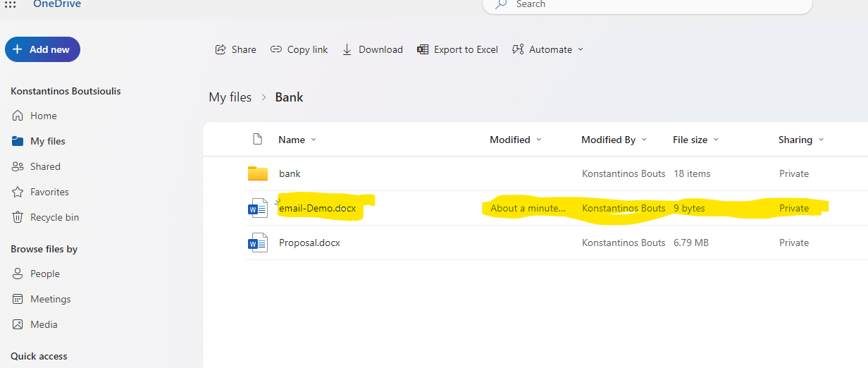
Task: Click the Copy link chain icon
Action: 275,49
